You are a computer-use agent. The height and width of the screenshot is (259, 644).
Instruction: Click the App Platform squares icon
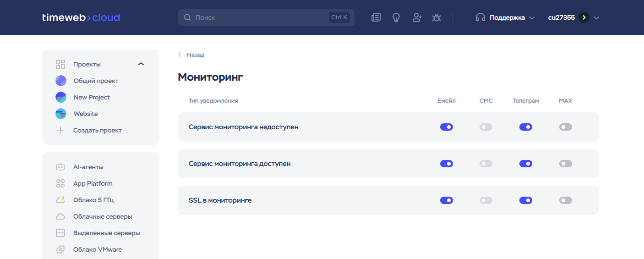tap(60, 183)
